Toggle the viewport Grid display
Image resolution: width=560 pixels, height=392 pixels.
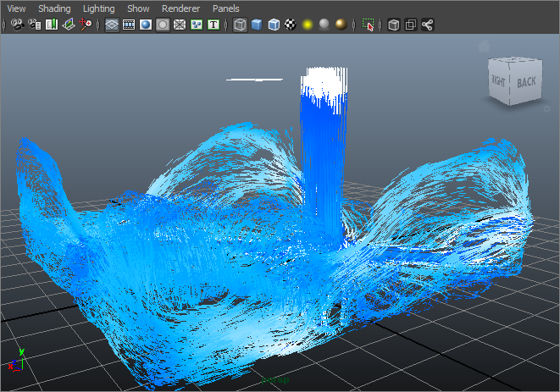(112, 25)
